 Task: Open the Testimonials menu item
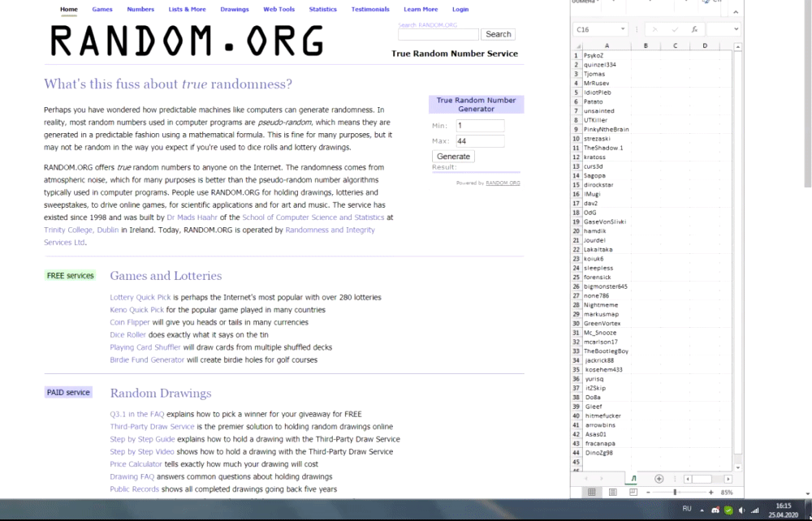[370, 9]
